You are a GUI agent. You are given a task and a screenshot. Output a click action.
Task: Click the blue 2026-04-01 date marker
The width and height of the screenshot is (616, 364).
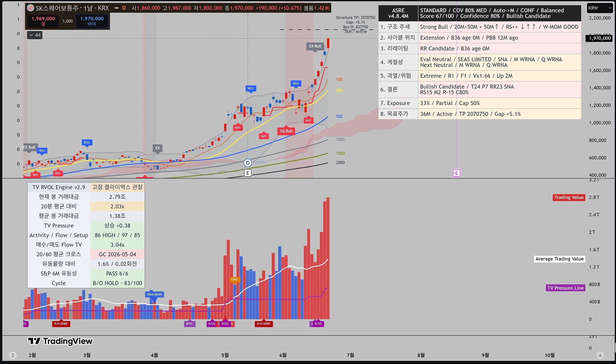click(154, 294)
